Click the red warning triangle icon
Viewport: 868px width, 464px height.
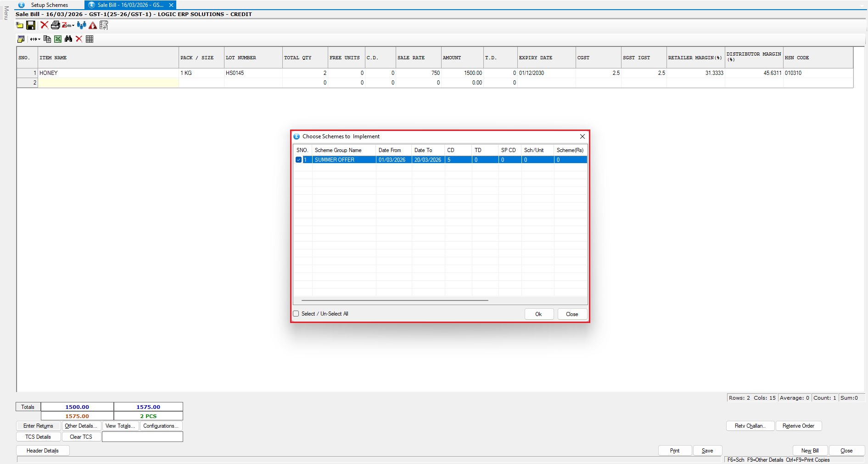tap(93, 25)
